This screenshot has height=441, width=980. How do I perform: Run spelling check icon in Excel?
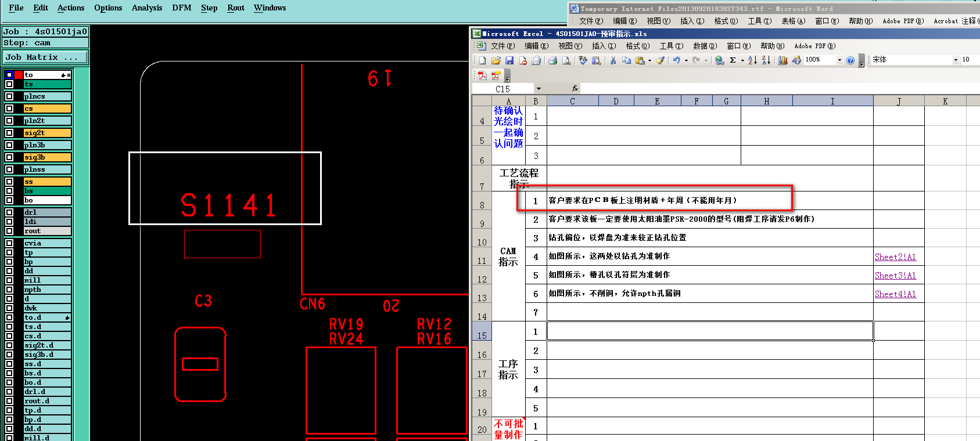pos(583,60)
